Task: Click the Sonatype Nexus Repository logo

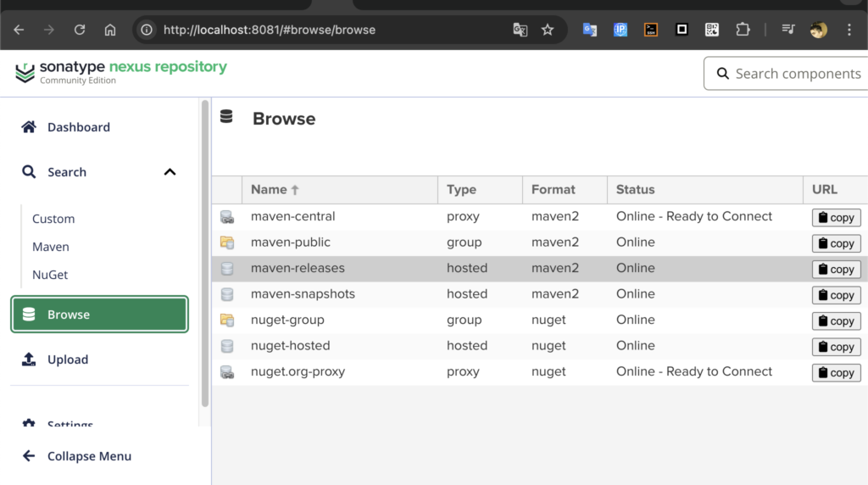Action: [121, 72]
